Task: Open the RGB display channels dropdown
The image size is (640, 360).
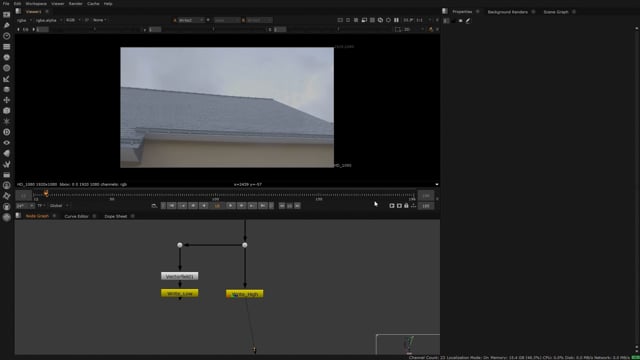Action: pos(73,20)
